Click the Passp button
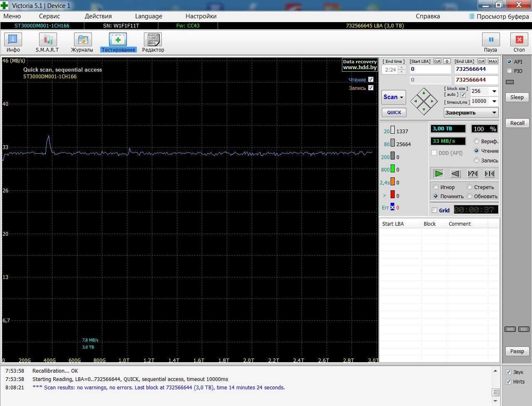This screenshot has width=532, height=406. click(517, 351)
